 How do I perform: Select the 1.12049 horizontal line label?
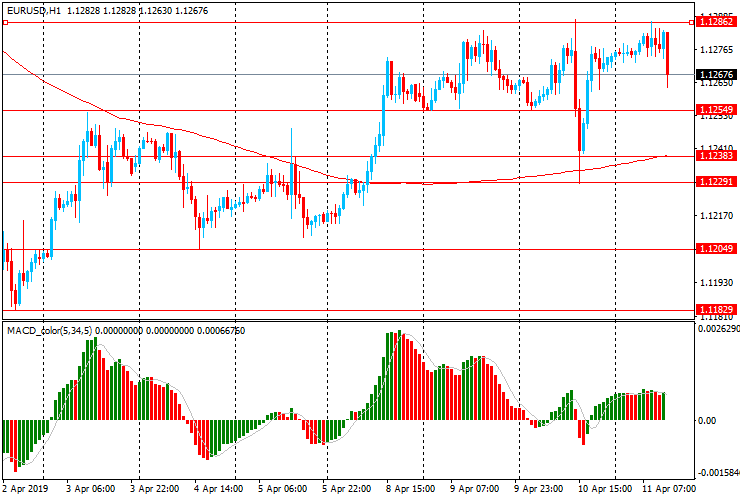click(x=716, y=249)
